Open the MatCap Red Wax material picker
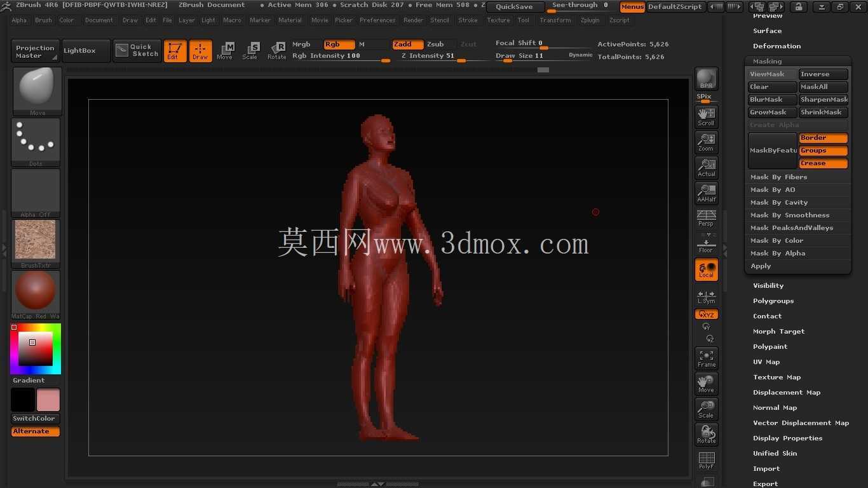Screen dimensions: 868x488 point(36,294)
